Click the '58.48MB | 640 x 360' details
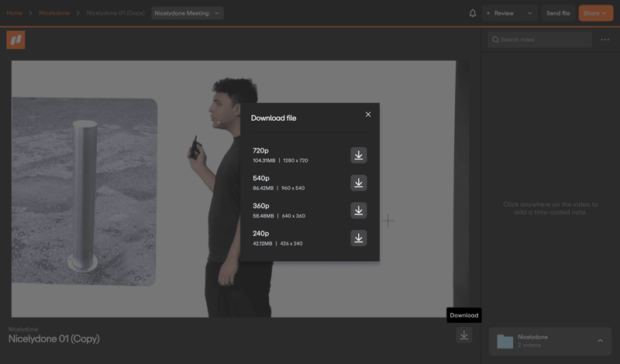The image size is (620, 364). [x=279, y=216]
